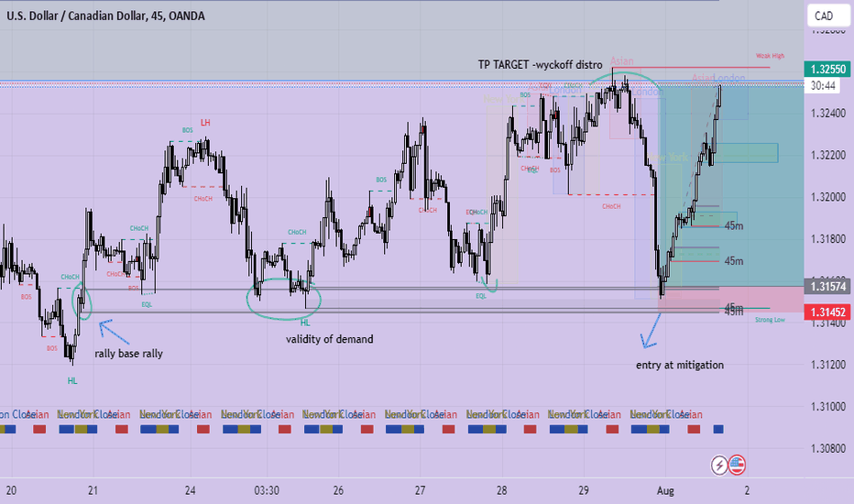Click the 27 date on time axis
The width and height of the screenshot is (854, 504).
pos(420,490)
